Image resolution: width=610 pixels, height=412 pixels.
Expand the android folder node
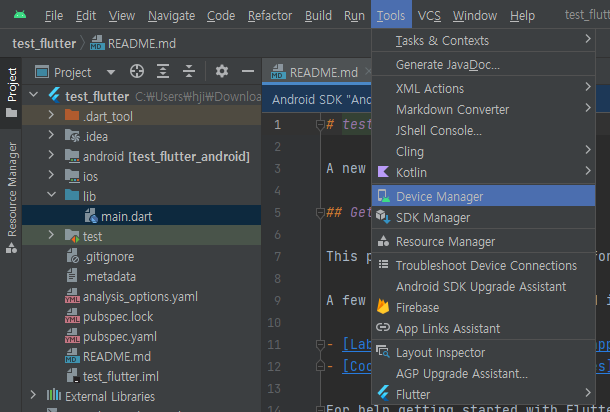[51, 154]
